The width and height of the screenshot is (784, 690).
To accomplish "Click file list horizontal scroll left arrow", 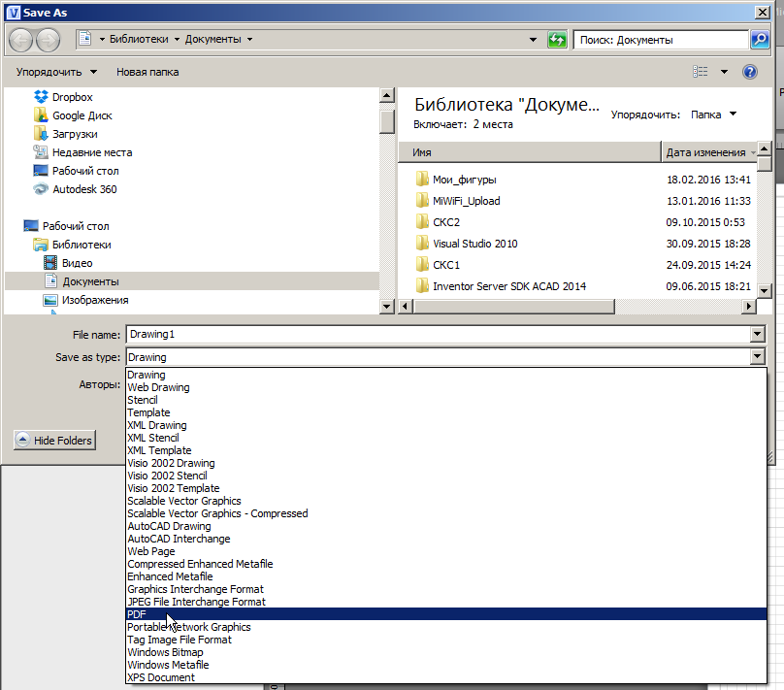I will point(406,306).
